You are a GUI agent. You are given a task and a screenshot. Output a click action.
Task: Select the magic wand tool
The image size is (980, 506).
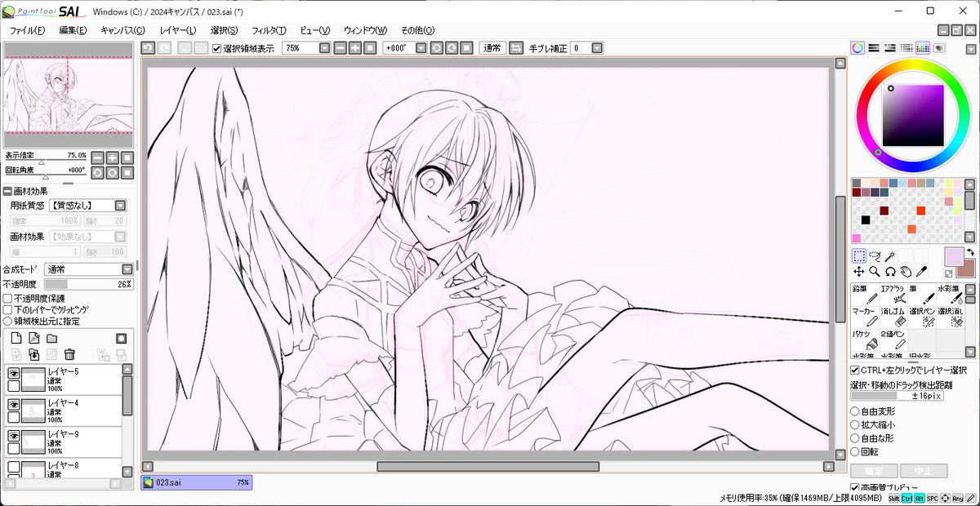pos(890,256)
